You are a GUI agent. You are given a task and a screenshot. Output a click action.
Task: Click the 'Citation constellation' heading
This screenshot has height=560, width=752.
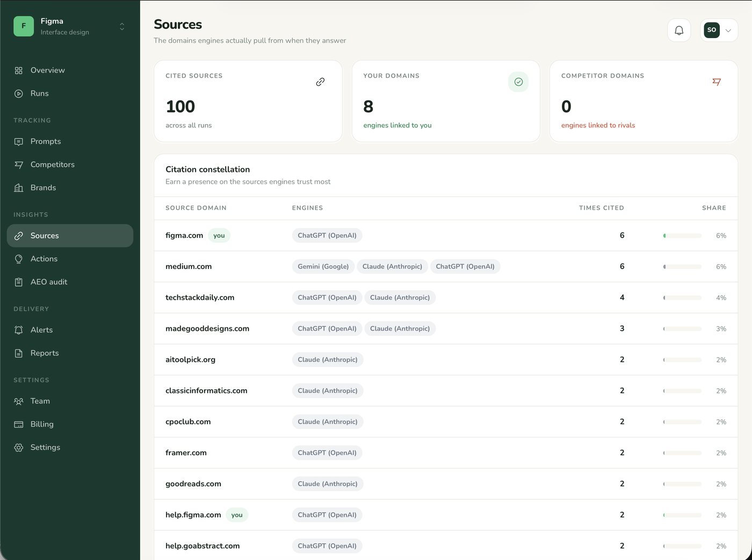(x=208, y=169)
